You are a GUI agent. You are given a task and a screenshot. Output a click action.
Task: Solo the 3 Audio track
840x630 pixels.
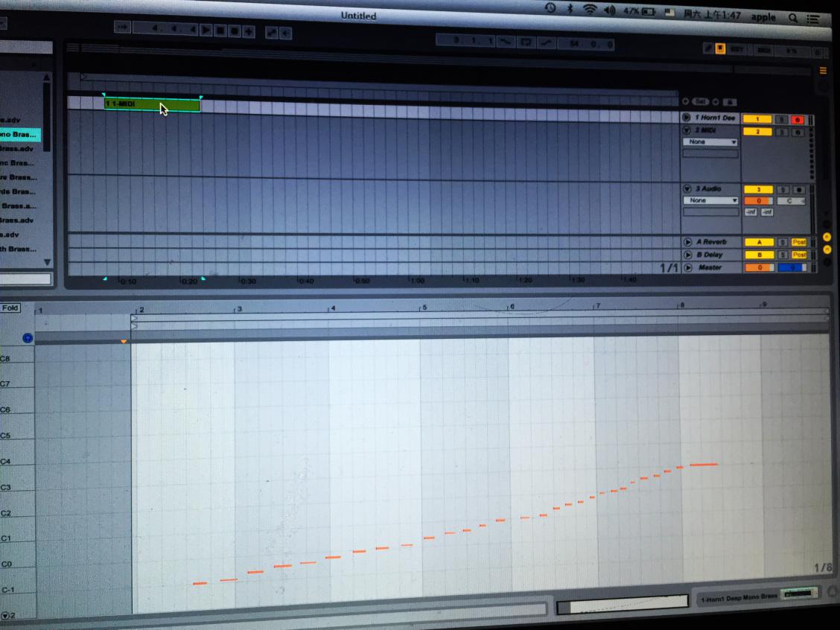[x=783, y=190]
